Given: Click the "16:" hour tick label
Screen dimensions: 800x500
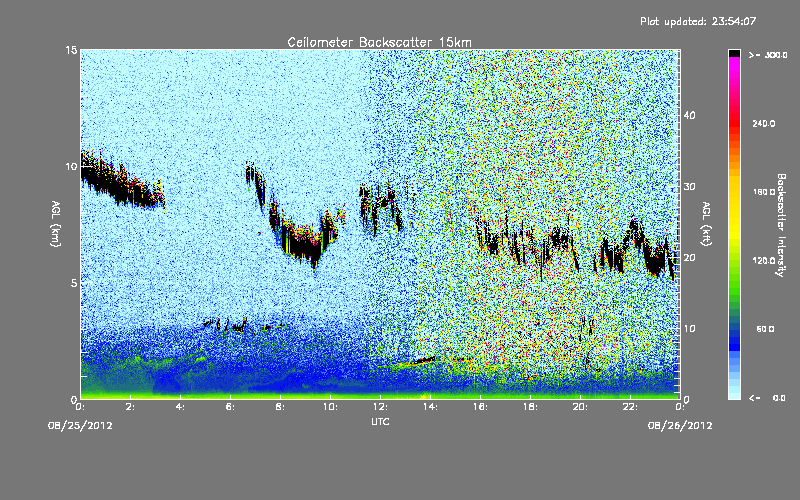Looking at the screenshot, I should [480, 407].
